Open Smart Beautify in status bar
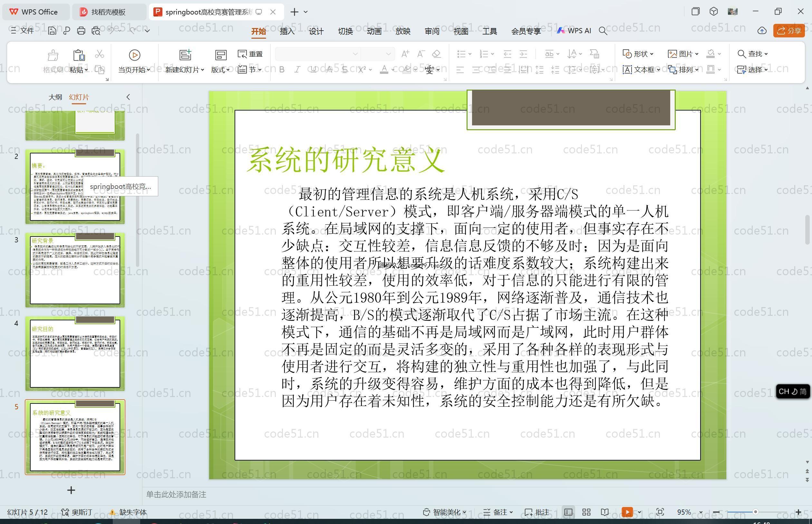812x524 pixels. pos(444,512)
